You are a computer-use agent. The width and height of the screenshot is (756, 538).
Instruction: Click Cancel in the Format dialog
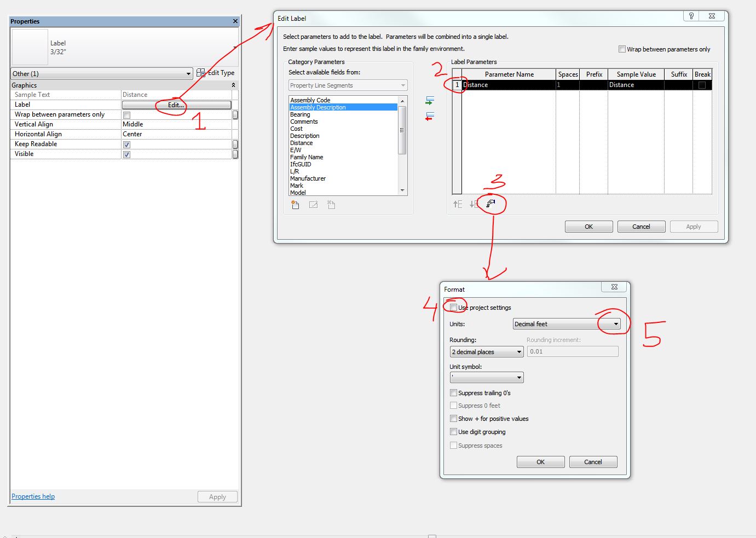tap(593, 462)
